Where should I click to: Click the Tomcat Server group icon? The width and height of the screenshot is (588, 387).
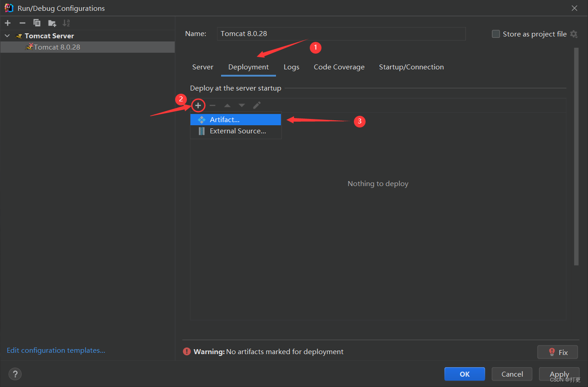point(19,36)
